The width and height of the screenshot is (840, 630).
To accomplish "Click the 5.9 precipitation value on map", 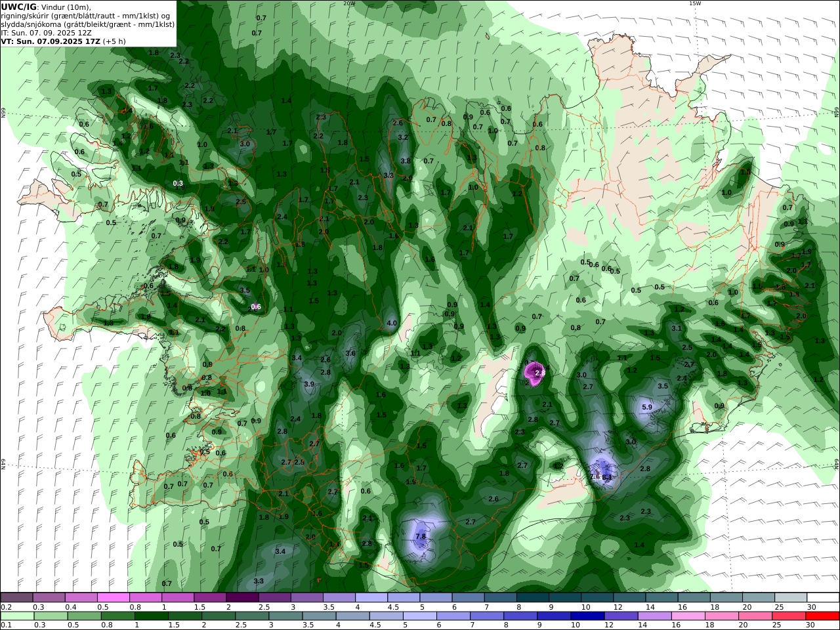I will point(646,407).
